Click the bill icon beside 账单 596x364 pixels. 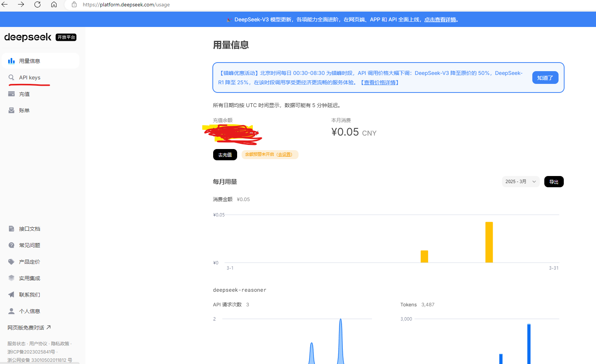[12, 110]
